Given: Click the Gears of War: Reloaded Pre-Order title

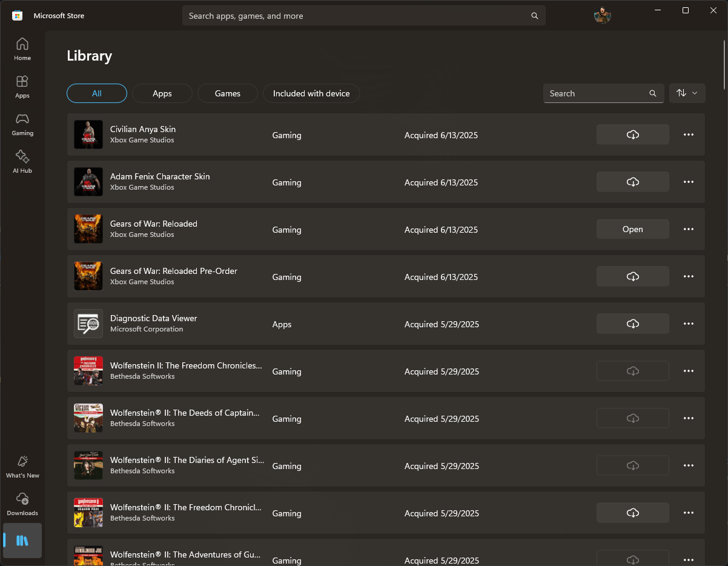Looking at the screenshot, I should point(174,271).
